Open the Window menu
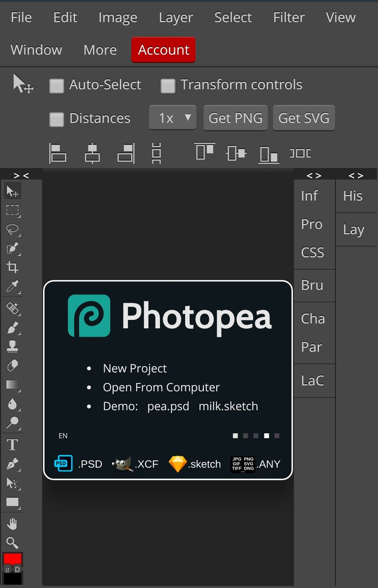 point(36,49)
